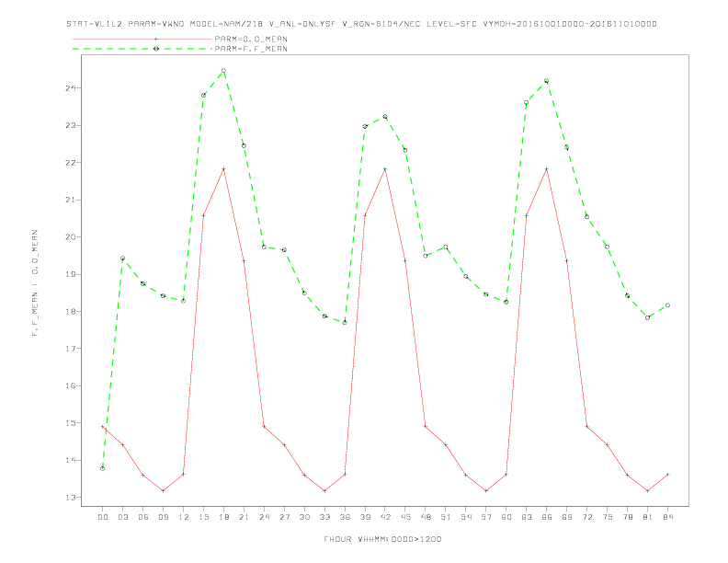
Task: Click x-axis tick label 78
Action: (x=628, y=517)
